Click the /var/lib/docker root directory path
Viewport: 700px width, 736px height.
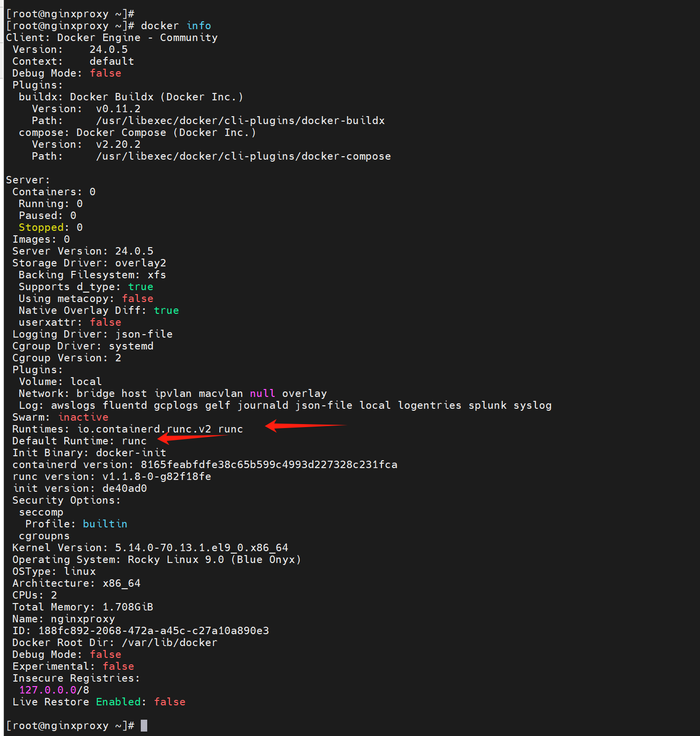pos(169,643)
